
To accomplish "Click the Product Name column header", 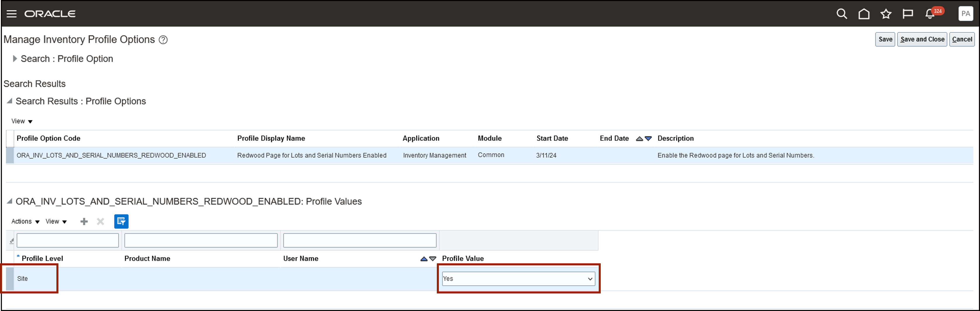I will coord(147,258).
